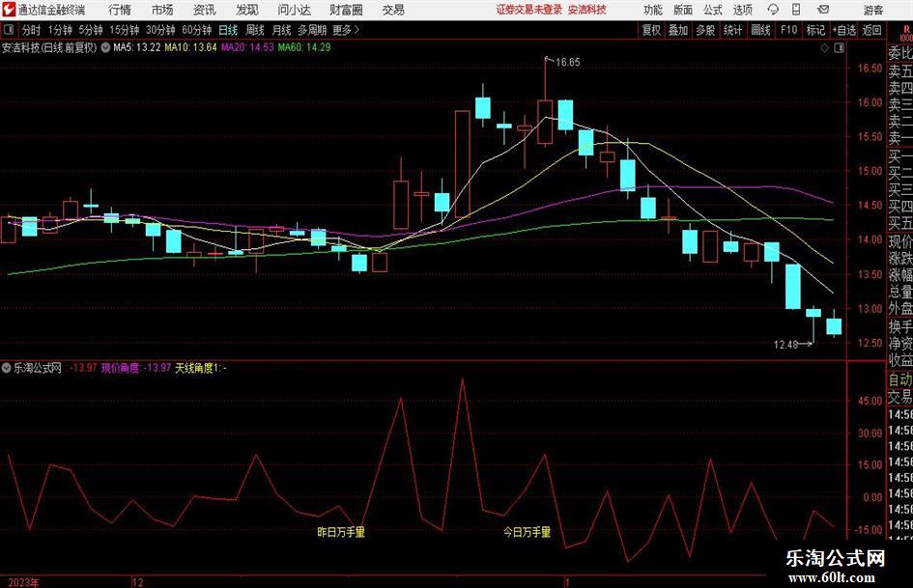The width and height of the screenshot is (913, 588).
Task: Open the 版面 menu
Action: (683, 10)
